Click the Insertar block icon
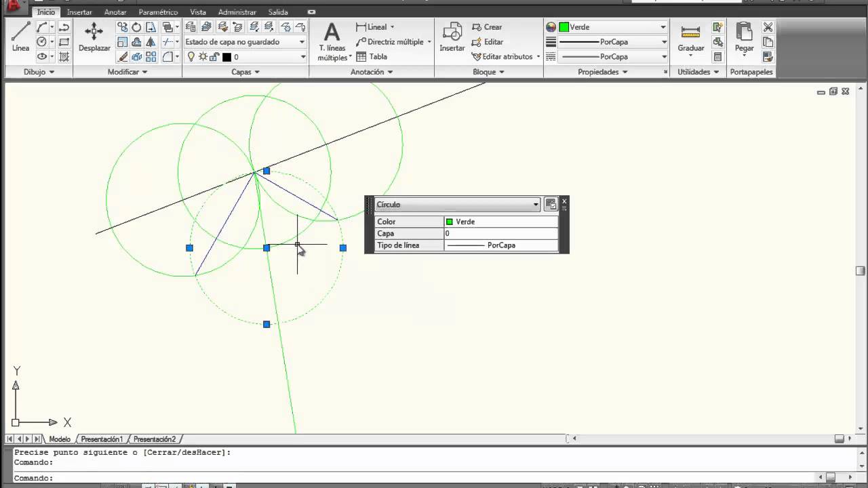Viewport: 868px width, 488px height. click(x=452, y=37)
